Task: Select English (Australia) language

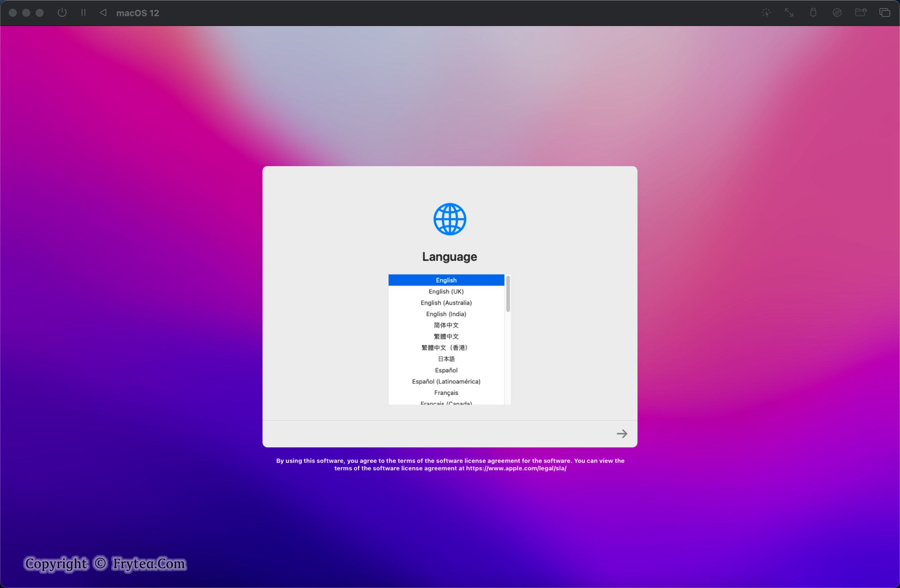Action: point(446,303)
